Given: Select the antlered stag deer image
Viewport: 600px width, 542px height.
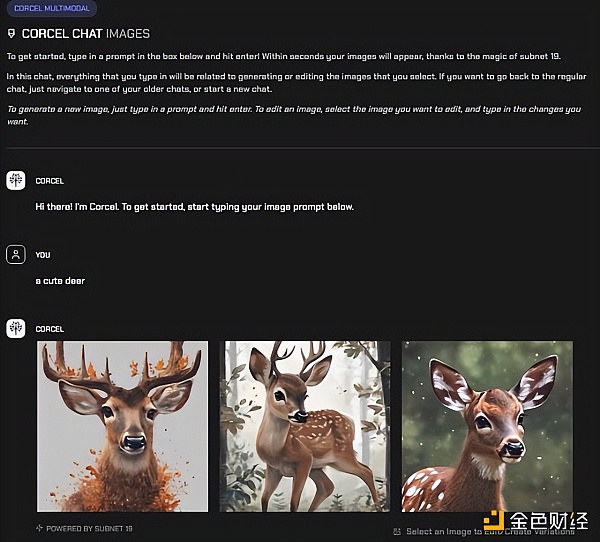Looking at the screenshot, I should click(x=122, y=426).
